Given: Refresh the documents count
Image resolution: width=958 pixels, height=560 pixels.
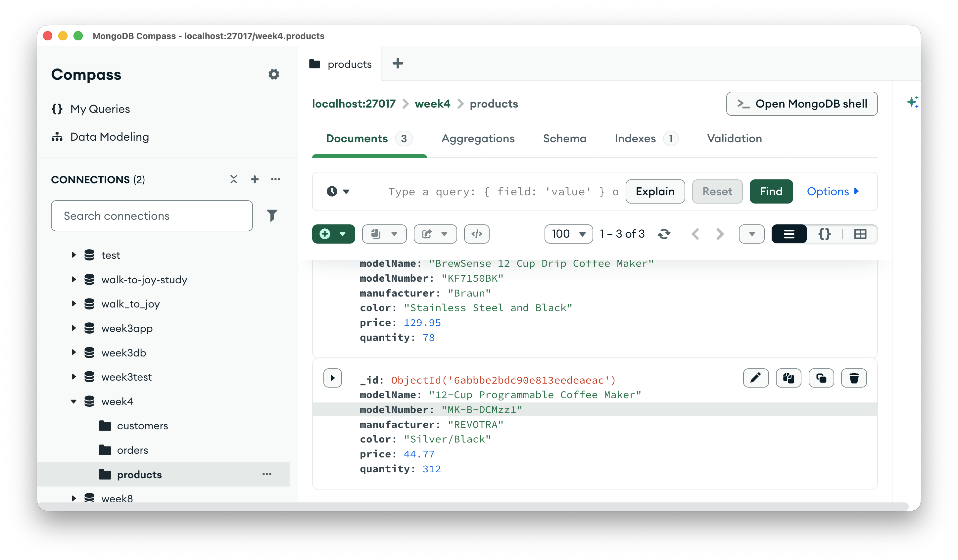Looking at the screenshot, I should pyautogui.click(x=664, y=234).
